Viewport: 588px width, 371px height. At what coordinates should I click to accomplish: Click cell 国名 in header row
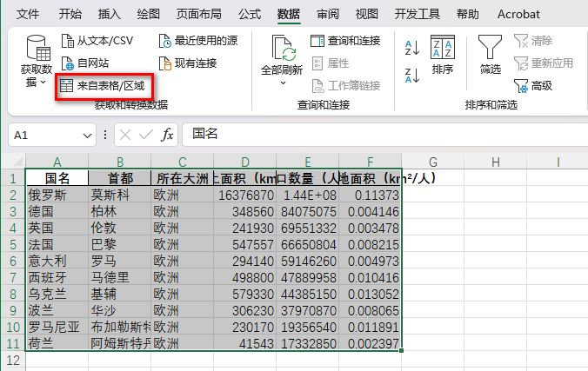point(57,178)
